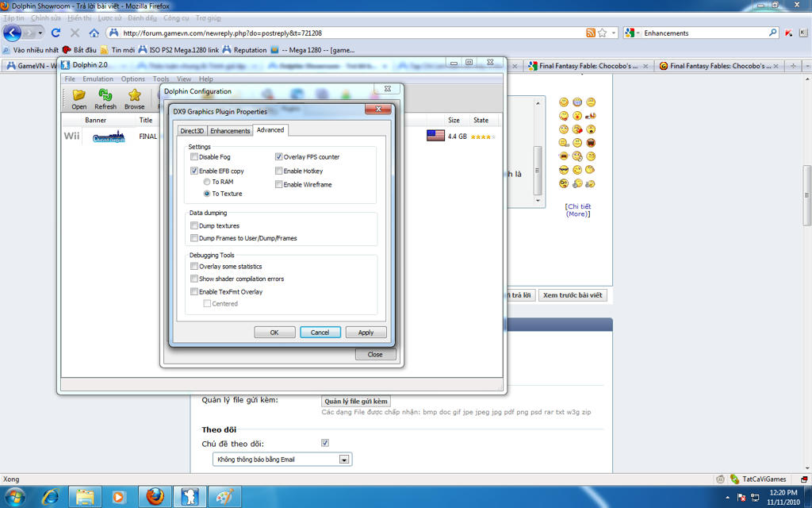Click the search magnifier icon in search box

pyautogui.click(x=772, y=33)
